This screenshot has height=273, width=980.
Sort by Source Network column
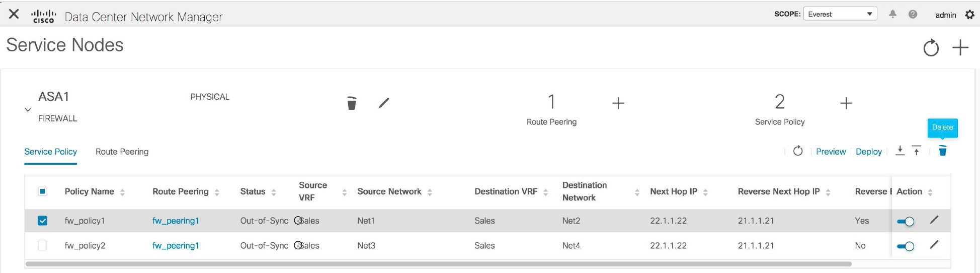430,192
